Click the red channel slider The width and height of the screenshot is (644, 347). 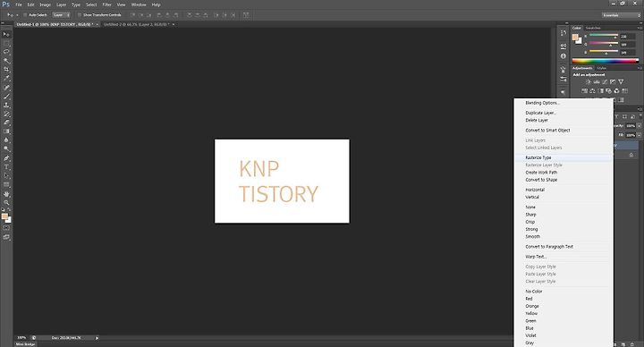pyautogui.click(x=604, y=36)
